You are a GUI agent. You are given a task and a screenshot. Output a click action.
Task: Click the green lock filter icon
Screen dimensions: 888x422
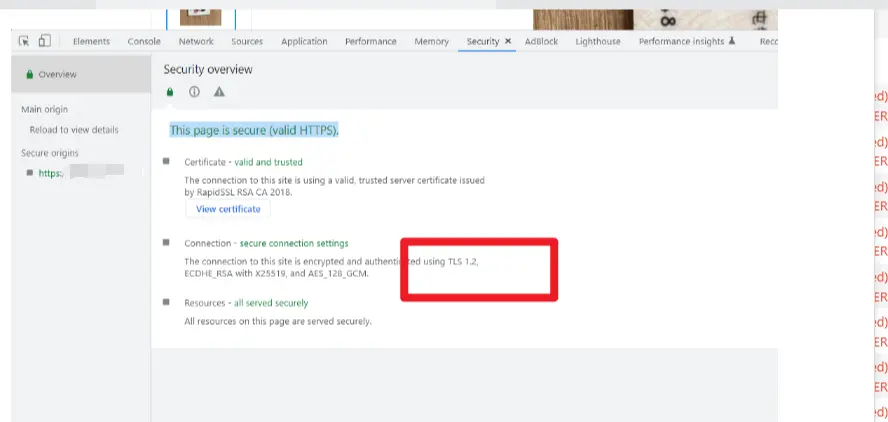pos(169,92)
